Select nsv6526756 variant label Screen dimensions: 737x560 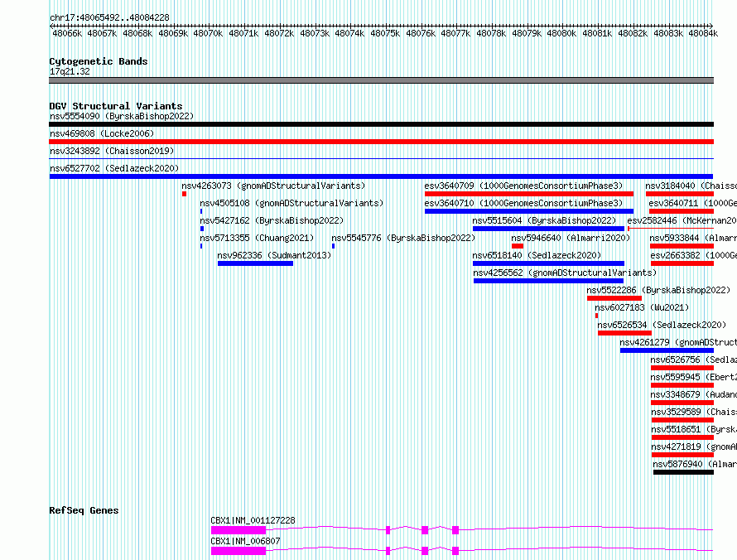tap(694, 360)
